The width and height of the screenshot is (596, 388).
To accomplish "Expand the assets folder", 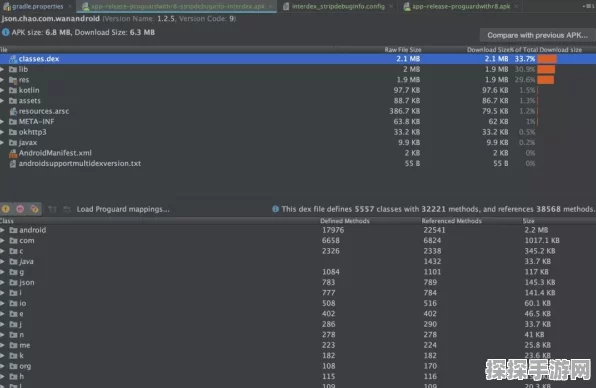I will (x=2, y=101).
